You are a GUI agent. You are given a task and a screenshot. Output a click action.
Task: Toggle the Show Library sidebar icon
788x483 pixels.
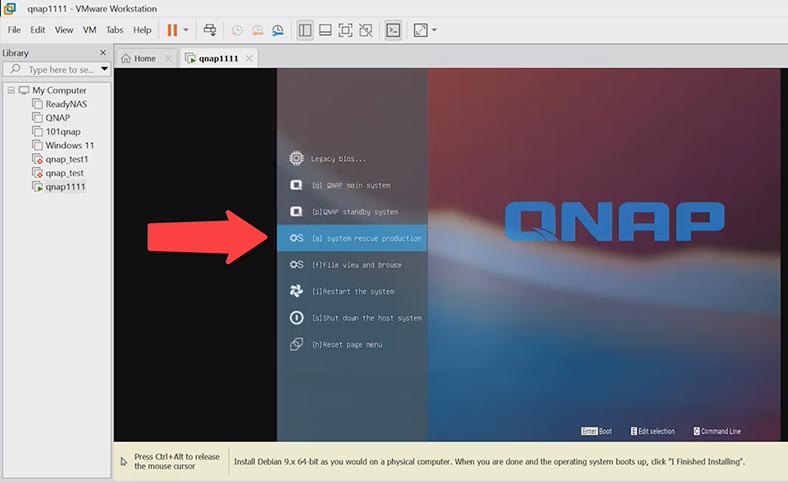point(305,30)
